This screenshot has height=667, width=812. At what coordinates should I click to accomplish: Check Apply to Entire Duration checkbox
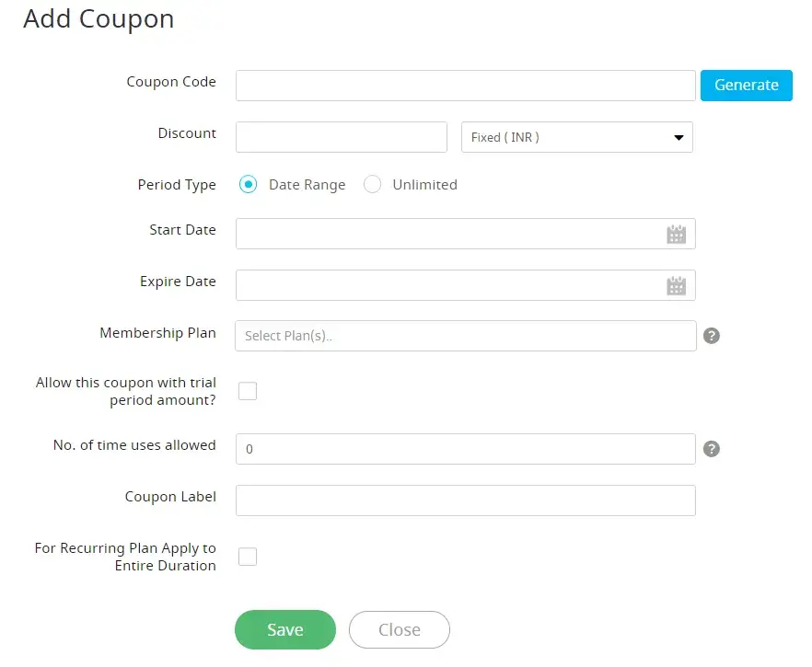point(248,557)
